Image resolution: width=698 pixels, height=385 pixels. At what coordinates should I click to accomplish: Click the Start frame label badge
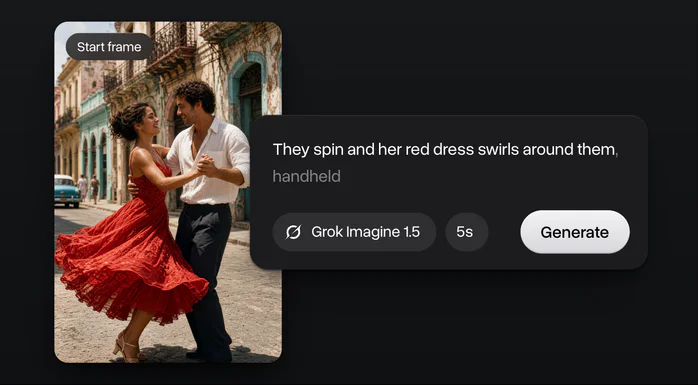click(109, 47)
